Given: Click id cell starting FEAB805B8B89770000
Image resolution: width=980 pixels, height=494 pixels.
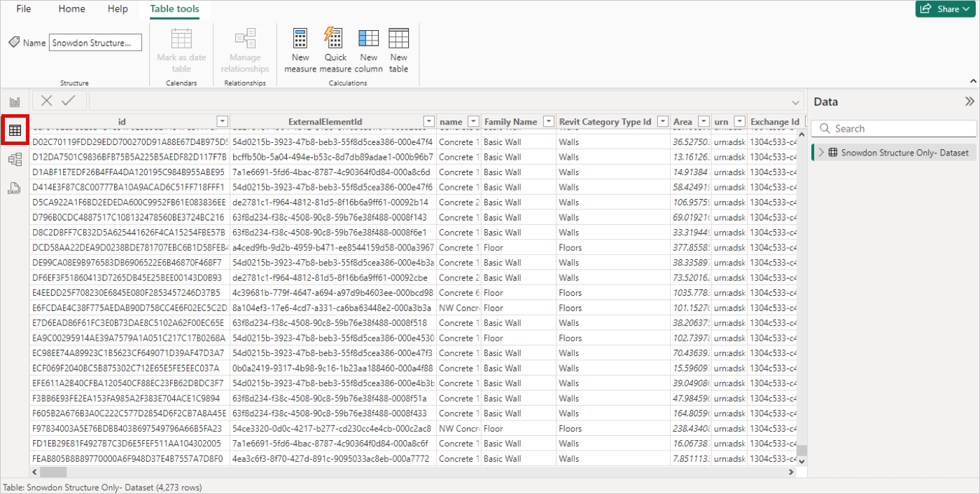Looking at the screenshot, I should click(129, 459).
